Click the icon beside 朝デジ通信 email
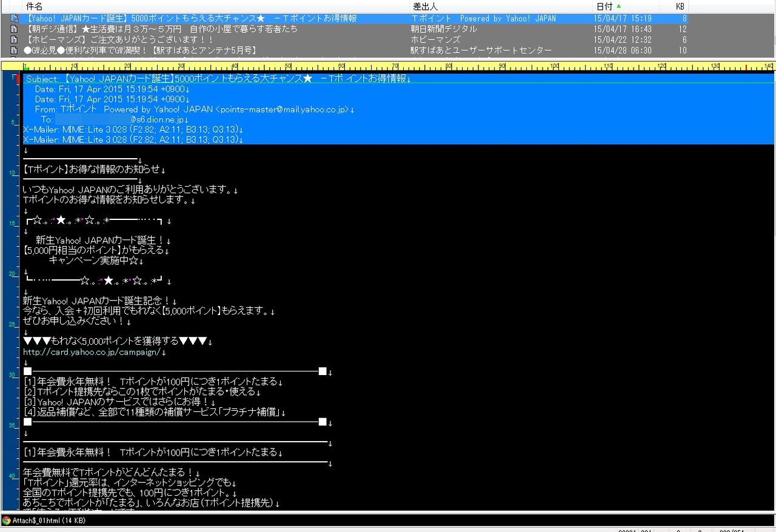This screenshot has height=532, width=776. click(15, 29)
